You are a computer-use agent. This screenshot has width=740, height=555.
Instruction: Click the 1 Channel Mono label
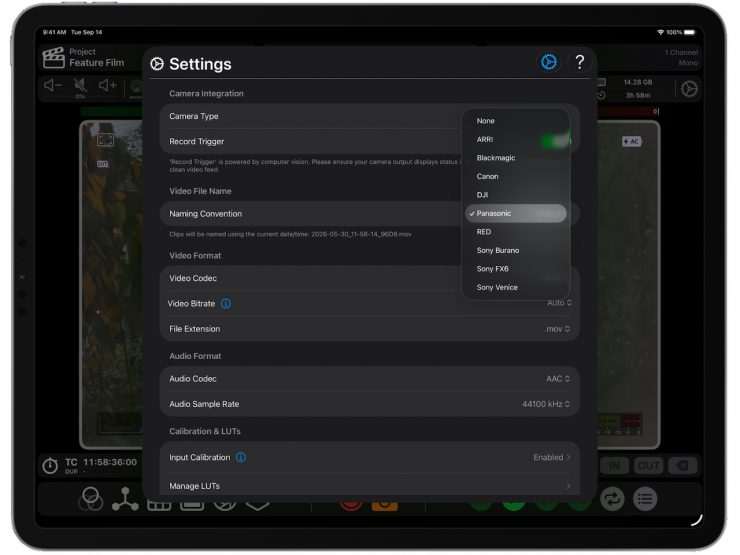[681, 58]
